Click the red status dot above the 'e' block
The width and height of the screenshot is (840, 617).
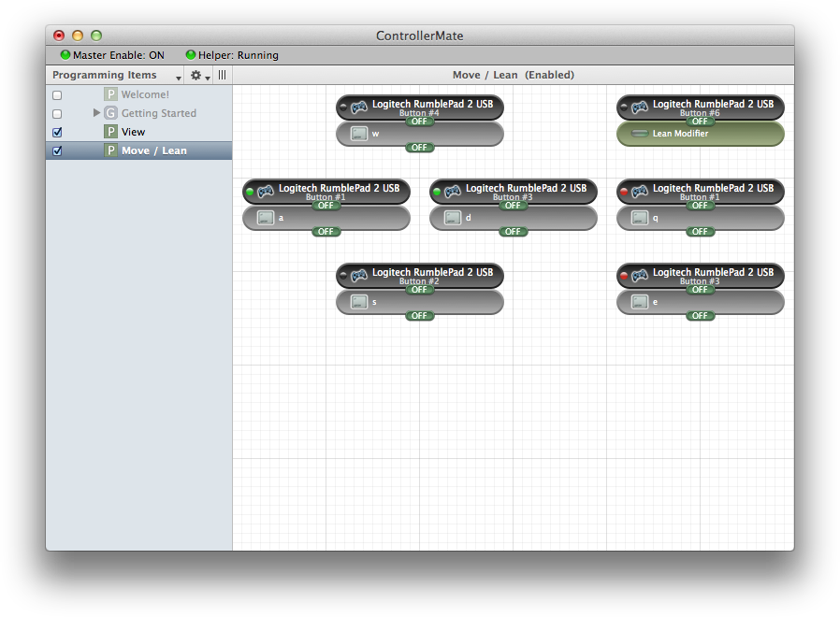624,275
